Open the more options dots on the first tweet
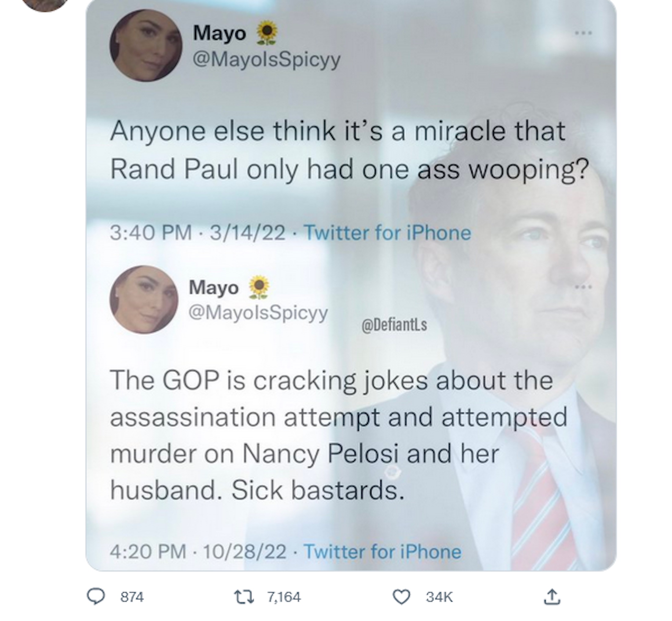Viewport: 672px width, 621px height. [583, 33]
